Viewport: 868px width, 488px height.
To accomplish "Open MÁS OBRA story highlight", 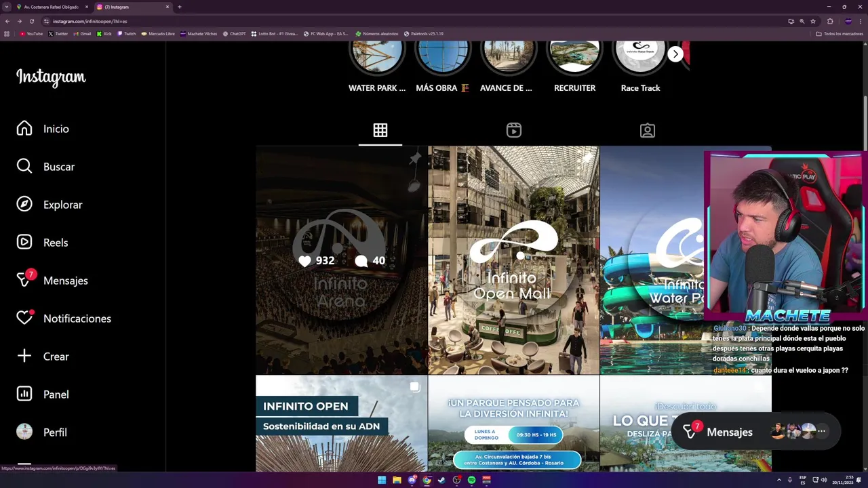I will (x=442, y=66).
